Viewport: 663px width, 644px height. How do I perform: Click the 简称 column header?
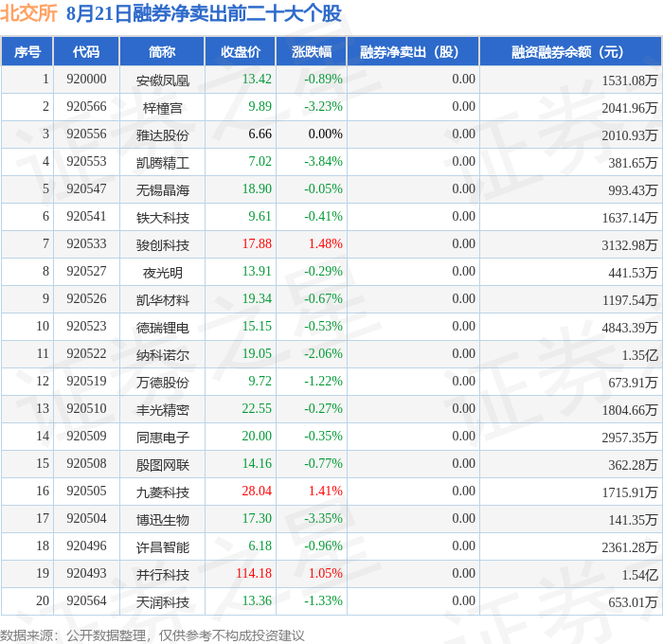point(162,51)
